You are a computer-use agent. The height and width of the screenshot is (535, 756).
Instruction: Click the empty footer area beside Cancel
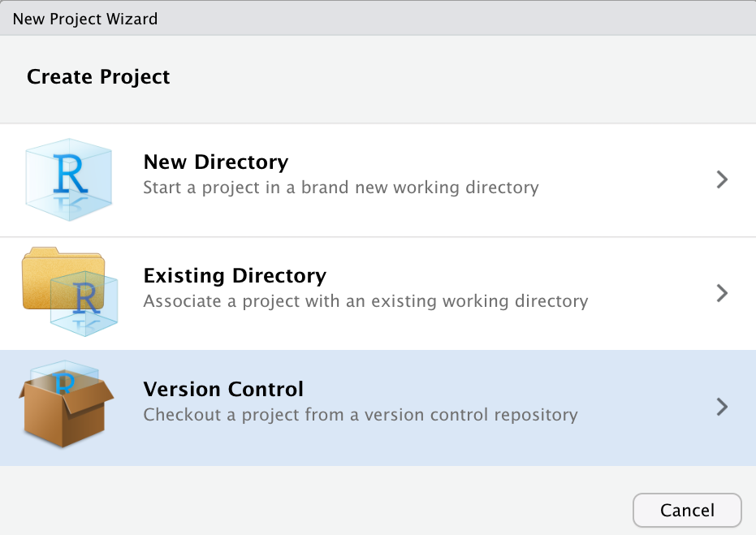313,500
